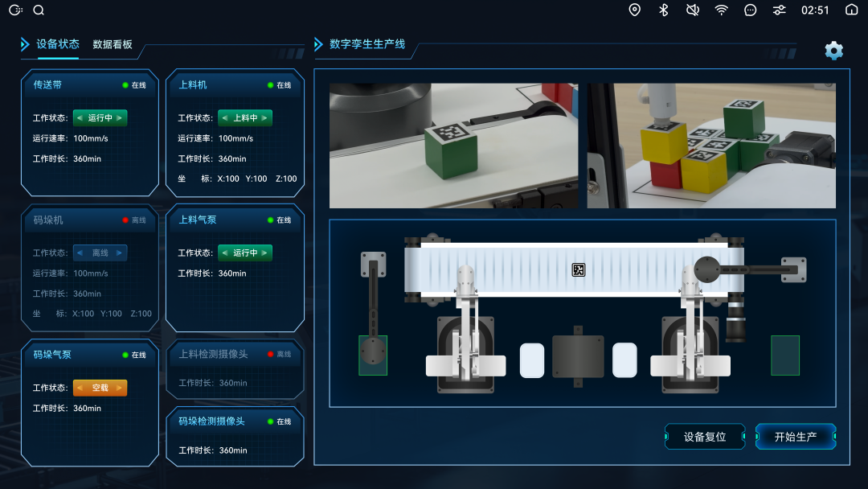Screen dimensions: 868x489
Task: Open the conveyor green cube camera feed
Action: click(454, 146)
